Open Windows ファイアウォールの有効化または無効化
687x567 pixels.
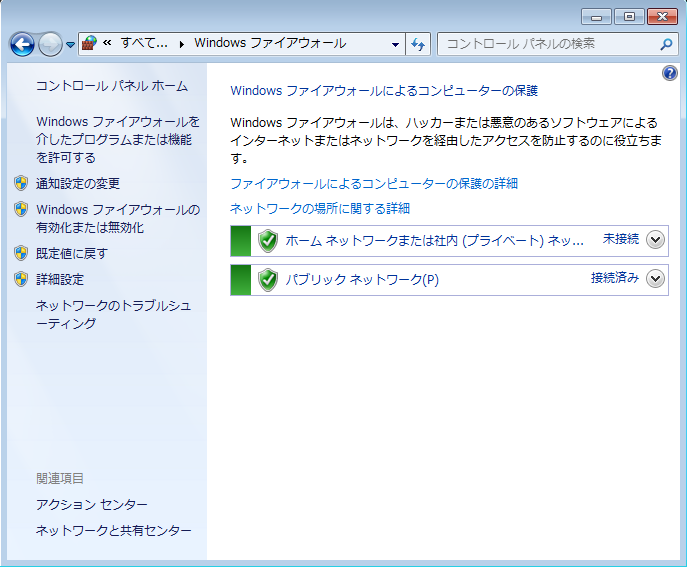pyautogui.click(x=118, y=218)
